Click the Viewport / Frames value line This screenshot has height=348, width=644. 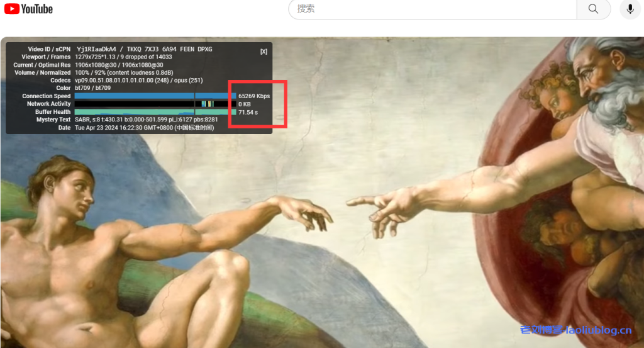tap(123, 57)
